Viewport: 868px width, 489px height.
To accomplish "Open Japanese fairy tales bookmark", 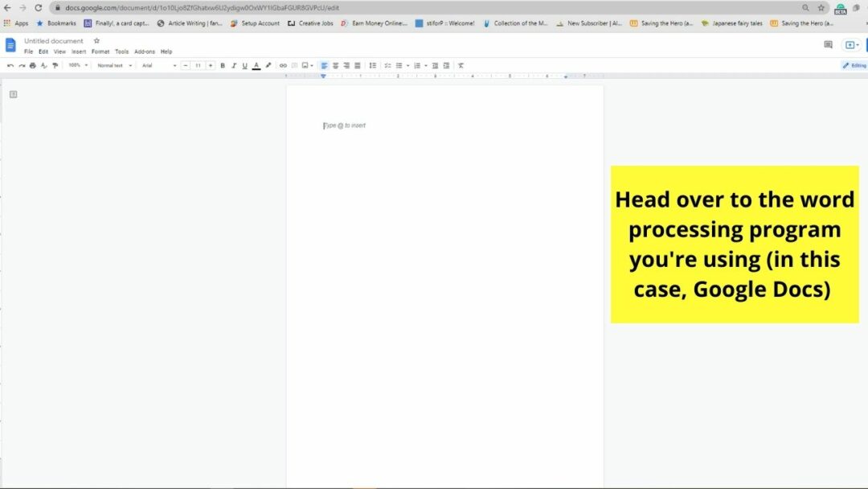I will [x=732, y=23].
